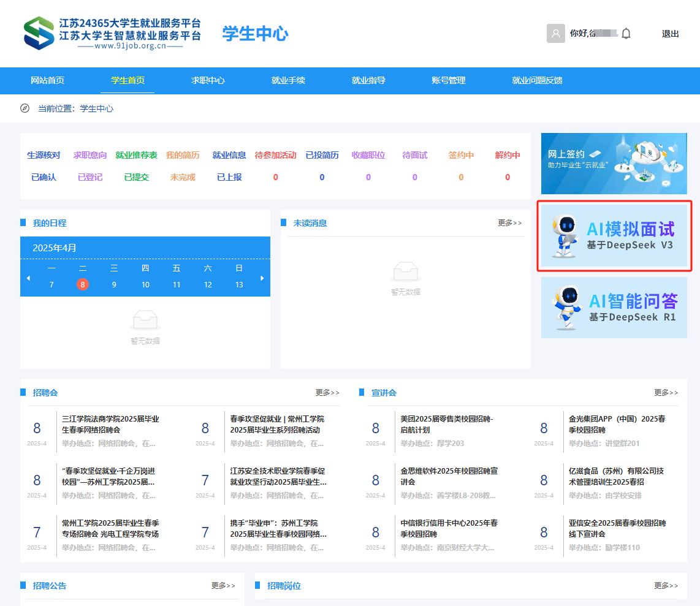Open the 求职中心 navigation tab
Image resolution: width=700 pixels, height=606 pixels.
click(x=208, y=80)
